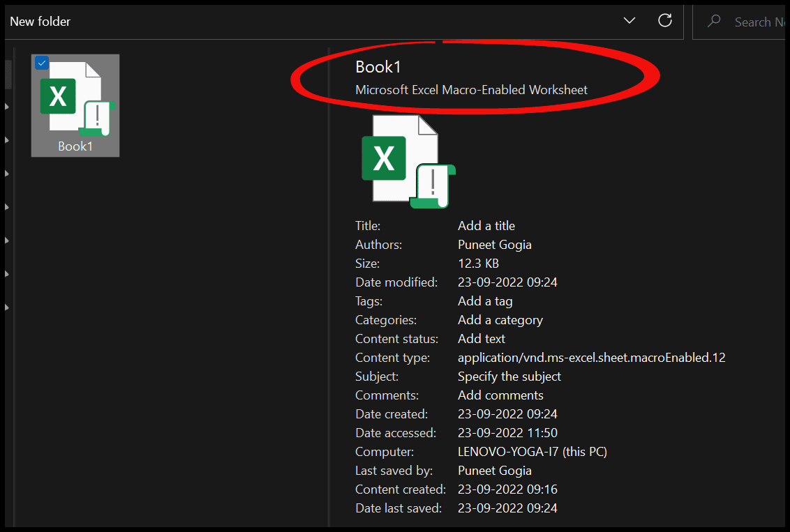Click the New folder breadcrumb label
Screen dimensions: 790x532
(40, 21)
